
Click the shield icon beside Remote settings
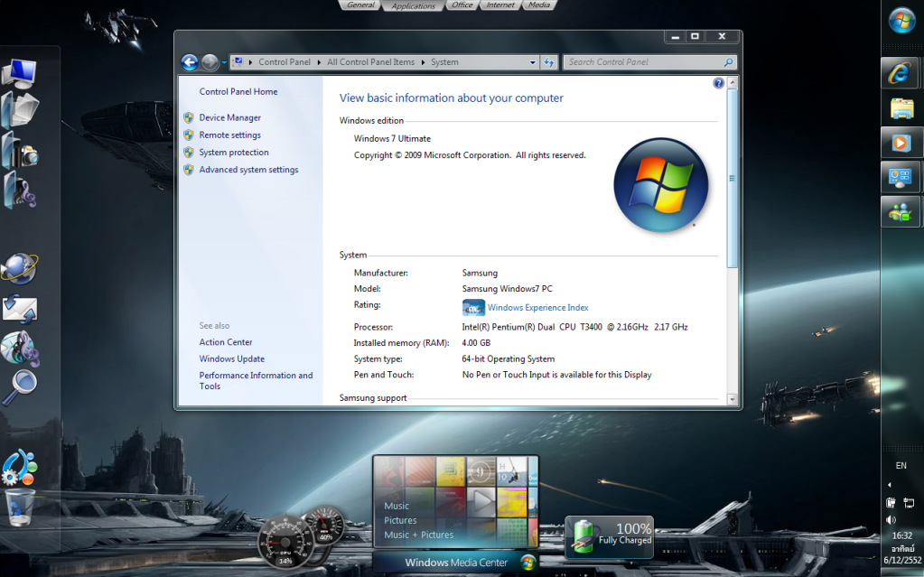189,135
